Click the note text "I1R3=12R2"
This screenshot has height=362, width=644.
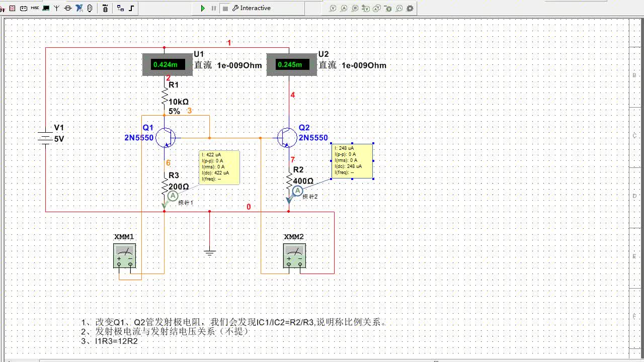[x=116, y=341]
